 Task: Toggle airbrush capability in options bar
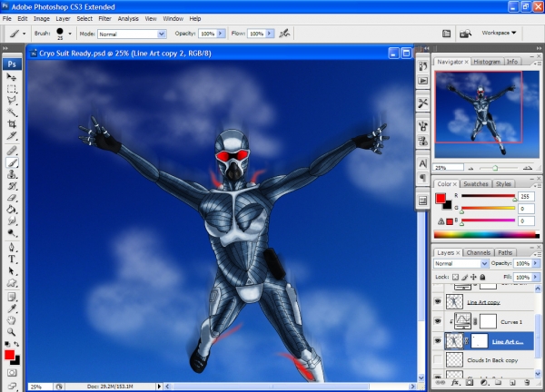pyautogui.click(x=284, y=34)
